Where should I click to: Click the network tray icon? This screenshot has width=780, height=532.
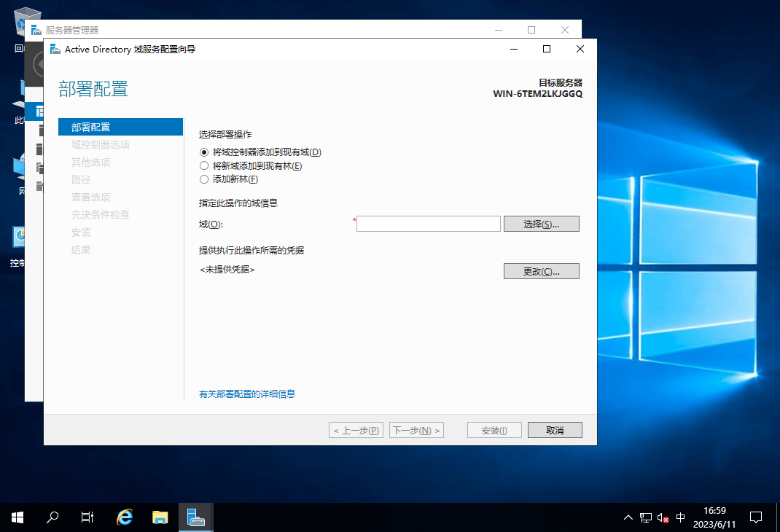tap(646, 517)
